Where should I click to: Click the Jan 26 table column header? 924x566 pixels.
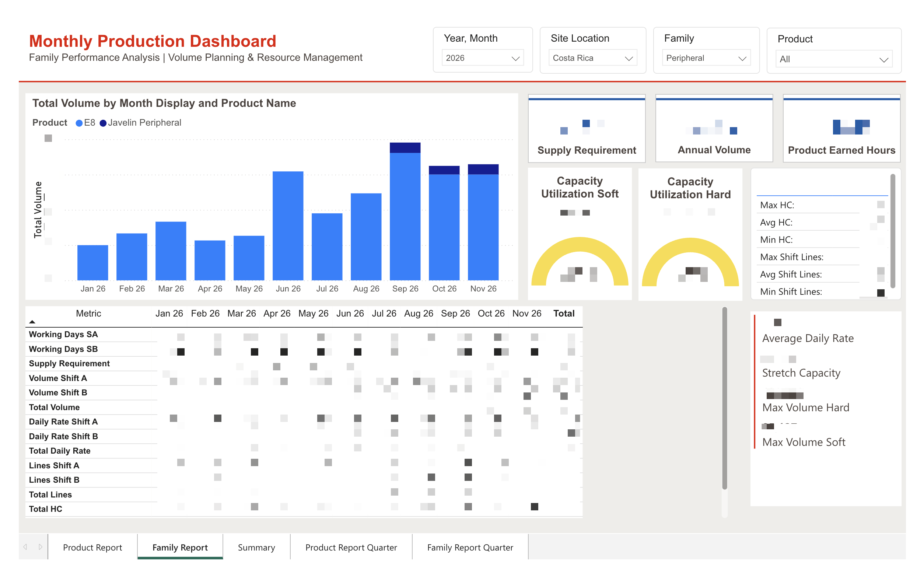[x=169, y=313]
